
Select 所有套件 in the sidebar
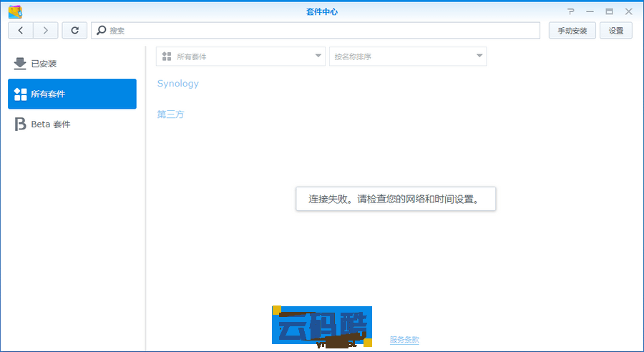tap(72, 94)
